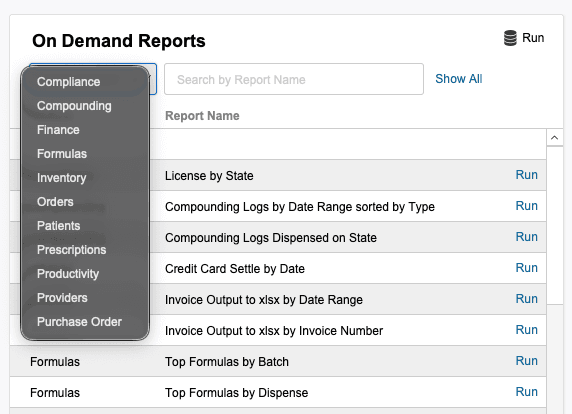
Task: Select Compliance from the category dropdown
Action: [x=68, y=82]
